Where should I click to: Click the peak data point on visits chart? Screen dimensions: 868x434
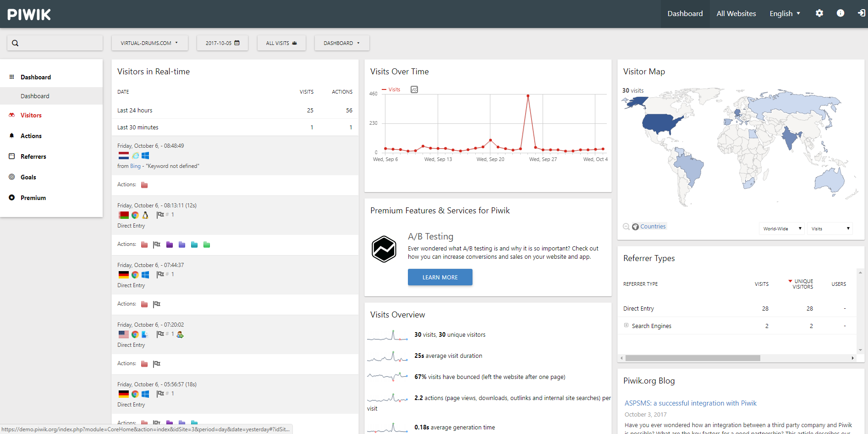click(528, 96)
